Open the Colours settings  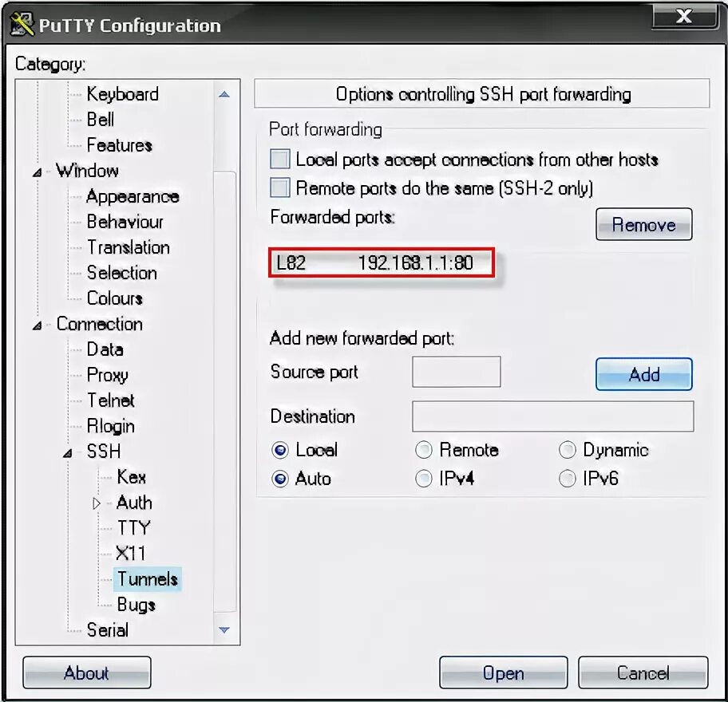click(x=114, y=298)
